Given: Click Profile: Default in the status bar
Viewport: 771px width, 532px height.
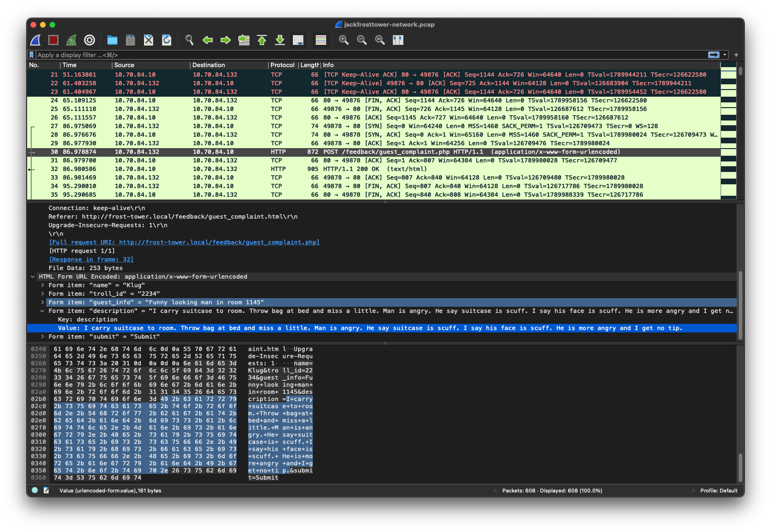Looking at the screenshot, I should tap(719, 491).
